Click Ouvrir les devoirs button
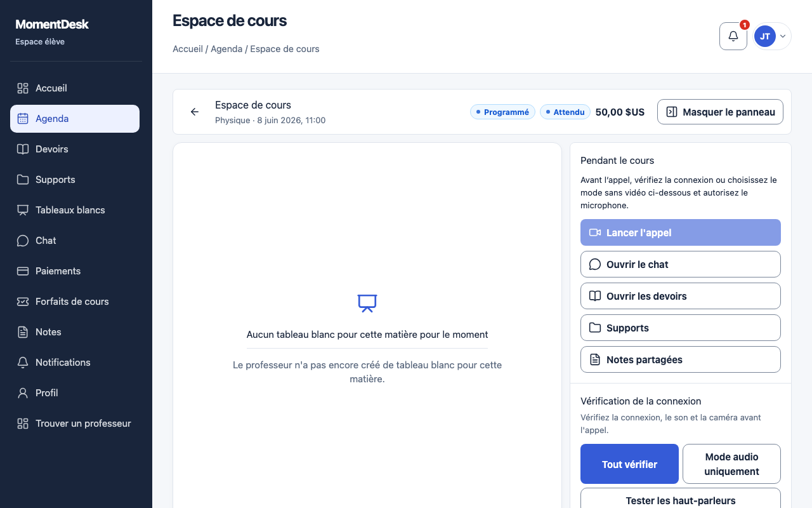Screen dimensions: 812x508 [x=681, y=296]
